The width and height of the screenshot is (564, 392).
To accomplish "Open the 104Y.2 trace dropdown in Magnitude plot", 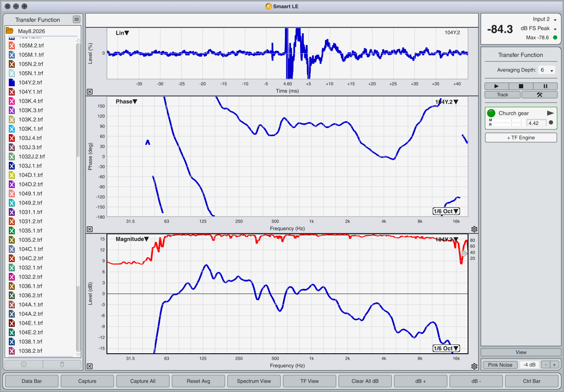I will pos(447,239).
